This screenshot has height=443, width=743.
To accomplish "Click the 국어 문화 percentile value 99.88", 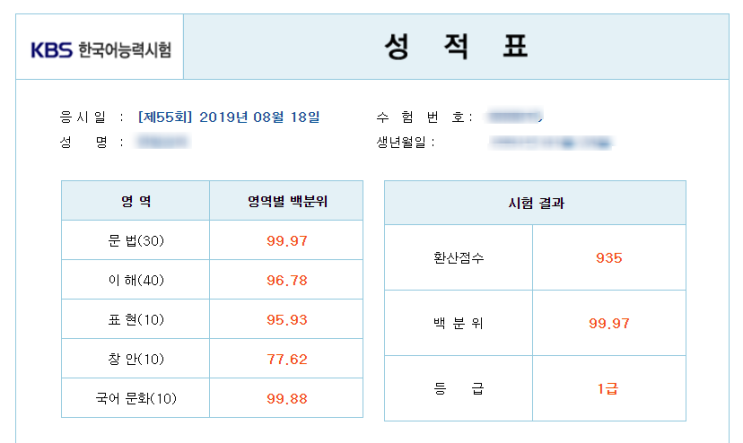I will pos(287,399).
